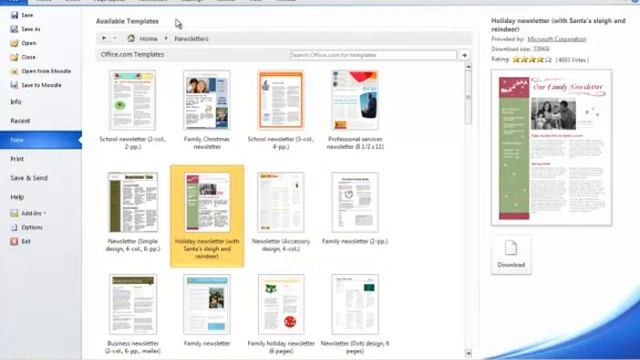Screen dimensions: 640x360
Task: Select School newsletter (3-col, 4-pp.) template
Action: (280, 110)
